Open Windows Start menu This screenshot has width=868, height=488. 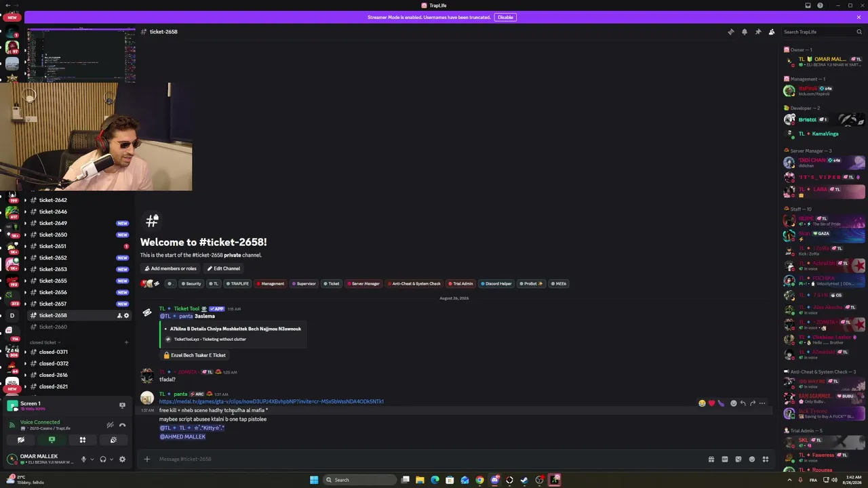click(x=314, y=480)
